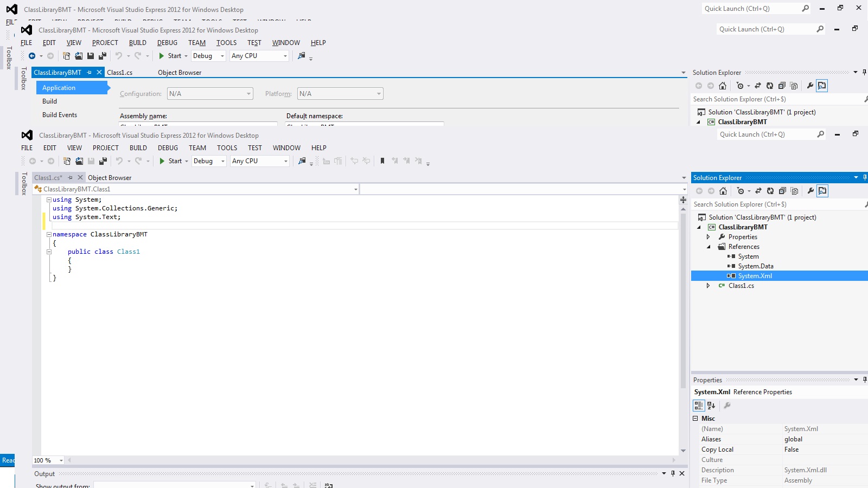The image size is (868, 488).
Task: Expand Class1.cs node in front Solution Explorer
Action: (x=708, y=286)
